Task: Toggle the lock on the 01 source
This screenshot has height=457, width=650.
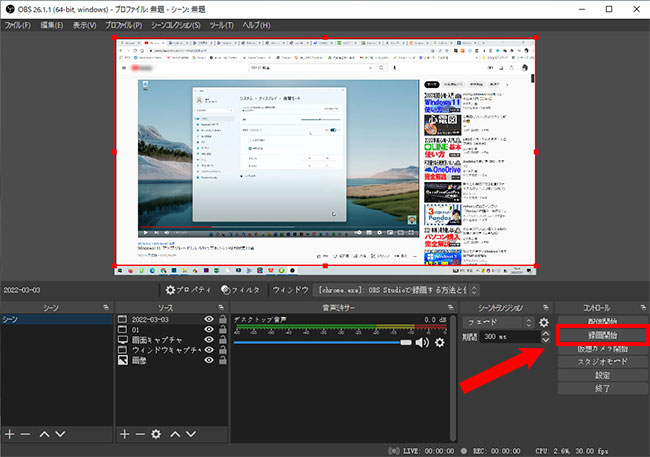Action: click(221, 330)
